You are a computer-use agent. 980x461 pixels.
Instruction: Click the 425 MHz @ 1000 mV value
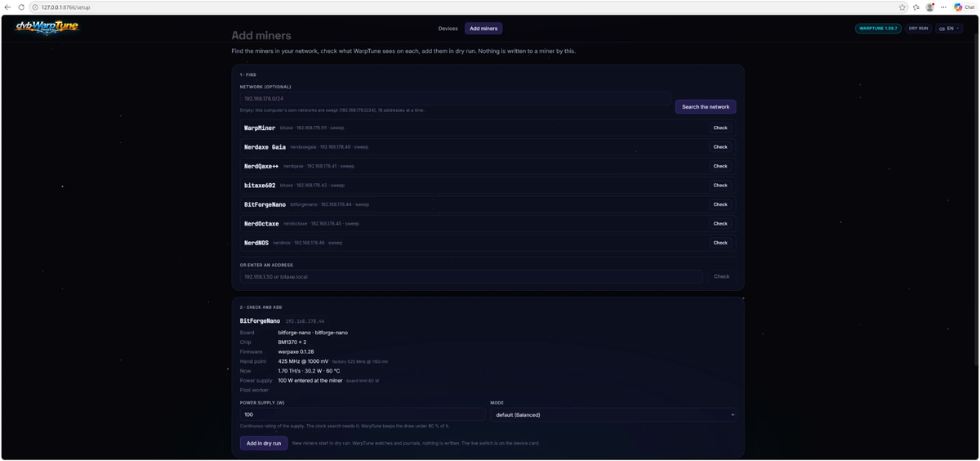[303, 361]
